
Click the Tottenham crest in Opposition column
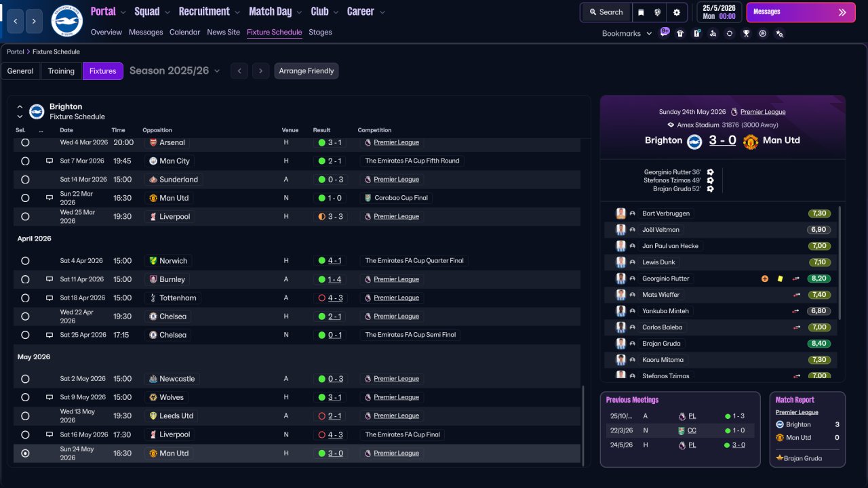tap(153, 298)
